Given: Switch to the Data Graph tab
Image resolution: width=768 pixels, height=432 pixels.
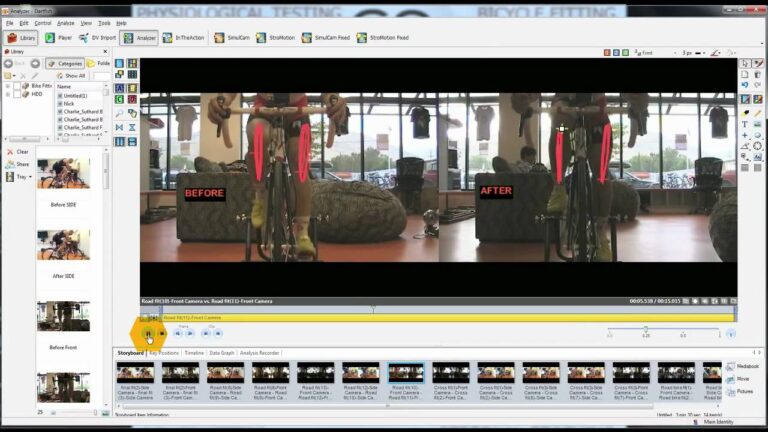Looking at the screenshot, I should [221, 353].
